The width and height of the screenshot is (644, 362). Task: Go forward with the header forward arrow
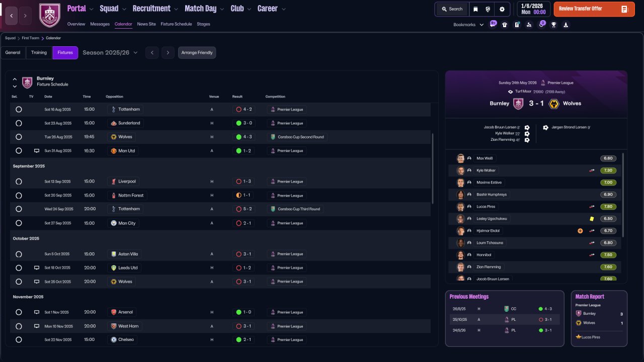[x=25, y=16]
